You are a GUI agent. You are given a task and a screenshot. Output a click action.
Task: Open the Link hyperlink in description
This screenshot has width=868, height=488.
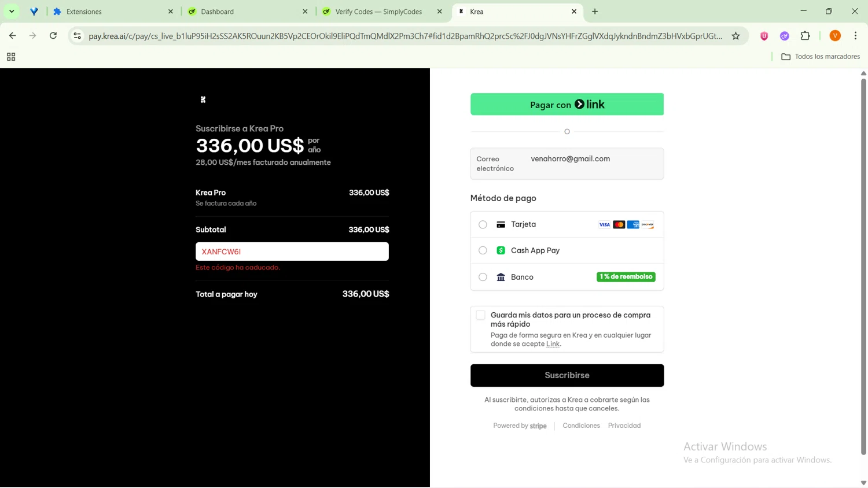point(553,344)
